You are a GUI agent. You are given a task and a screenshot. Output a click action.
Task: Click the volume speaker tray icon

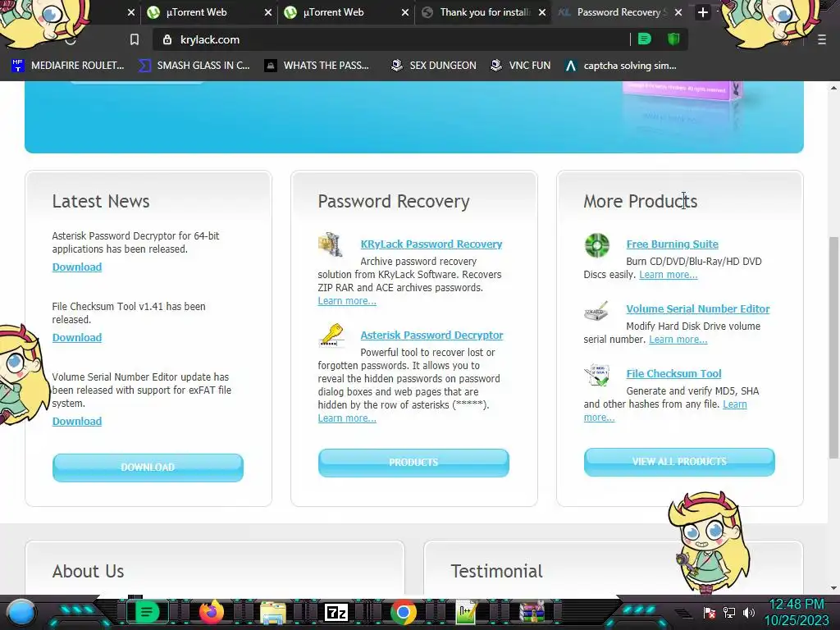click(748, 613)
